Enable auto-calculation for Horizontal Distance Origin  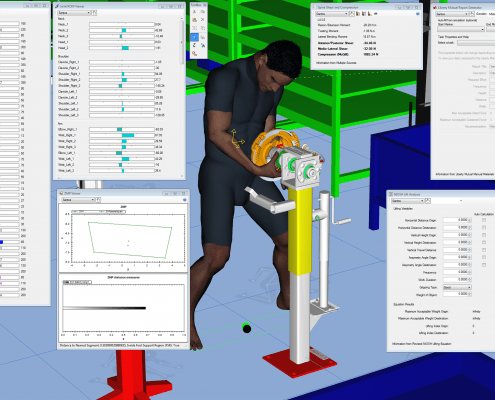pos(484,220)
